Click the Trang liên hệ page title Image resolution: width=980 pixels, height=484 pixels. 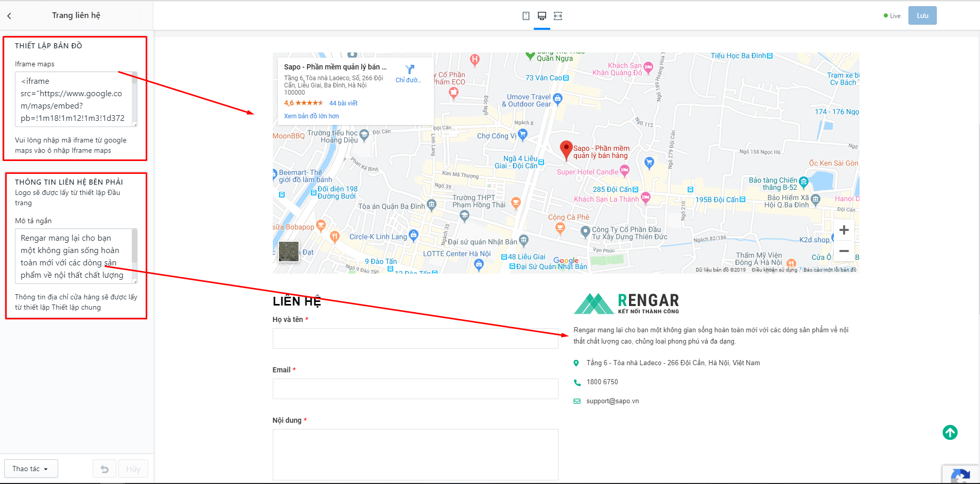[76, 15]
